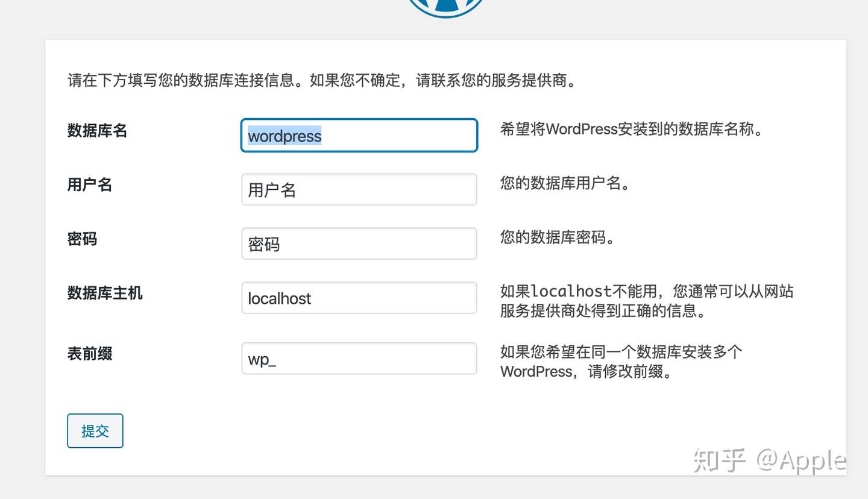Focus the 数据库名 input field

359,135
